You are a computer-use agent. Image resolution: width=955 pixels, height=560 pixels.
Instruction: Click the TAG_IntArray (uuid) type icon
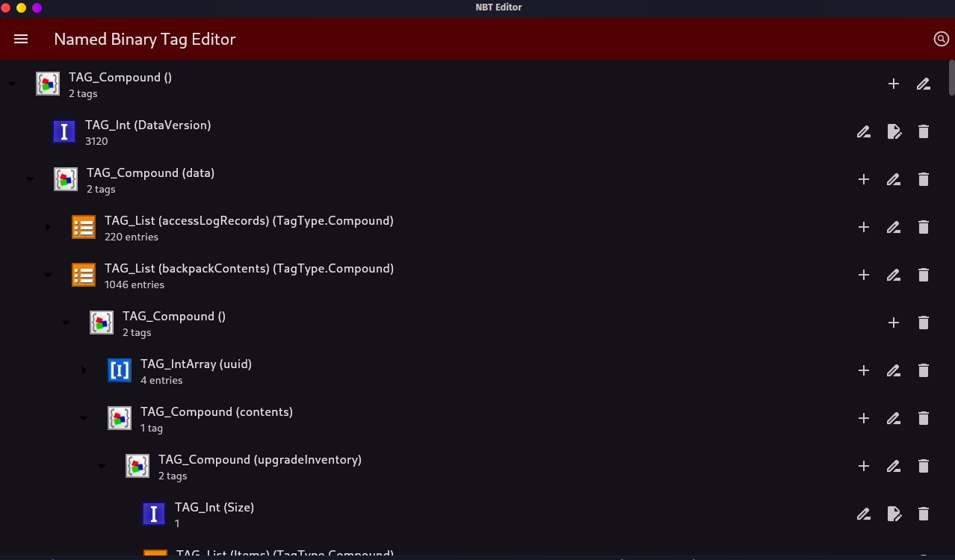[120, 370]
